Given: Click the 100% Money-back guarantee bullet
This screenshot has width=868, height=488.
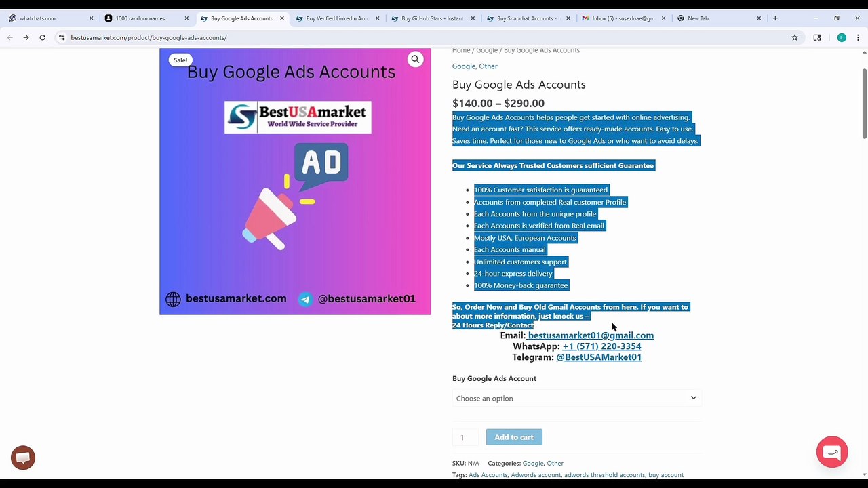Looking at the screenshot, I should click(x=521, y=285).
